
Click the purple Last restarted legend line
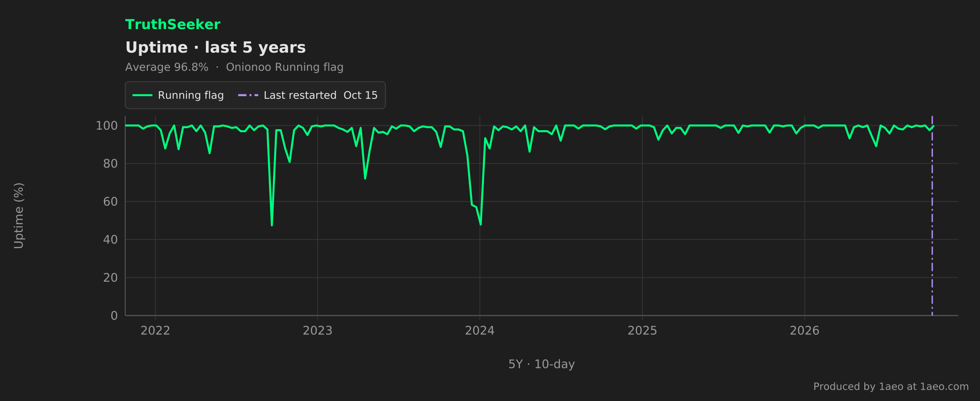(248, 95)
